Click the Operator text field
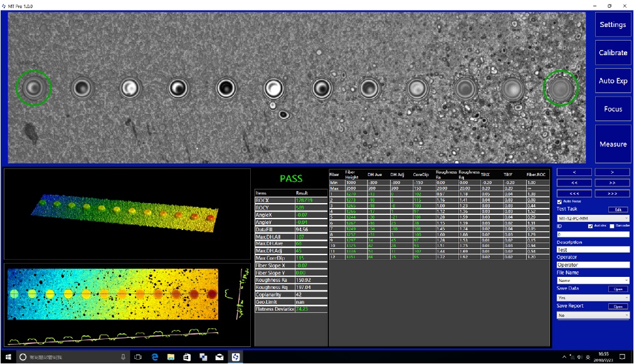 coord(593,265)
